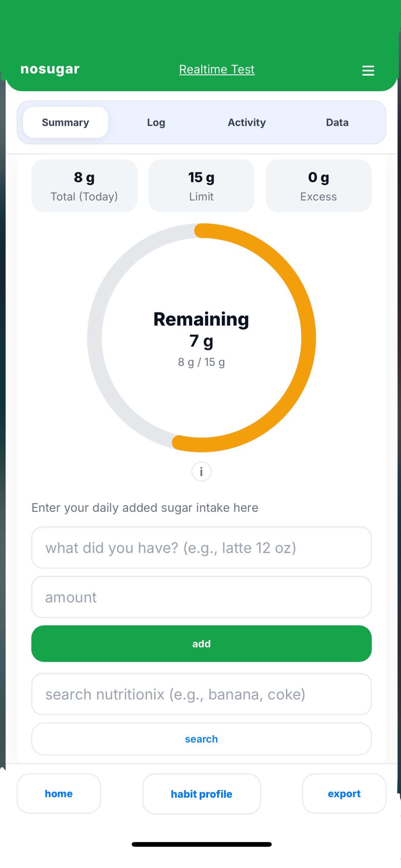Viewport: 401px width, 868px height.
Task: Click the nutritionix search box
Action: 201,695
